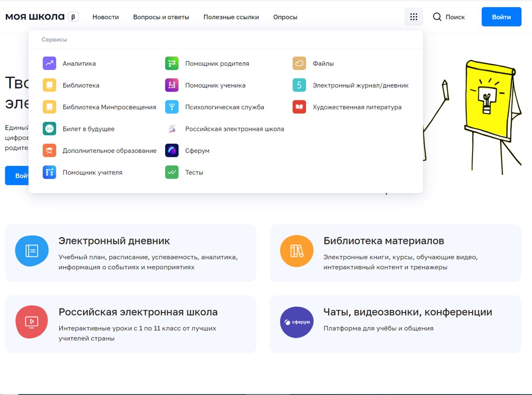Open Билет в будущее service link
532x395 pixels.
(x=89, y=129)
